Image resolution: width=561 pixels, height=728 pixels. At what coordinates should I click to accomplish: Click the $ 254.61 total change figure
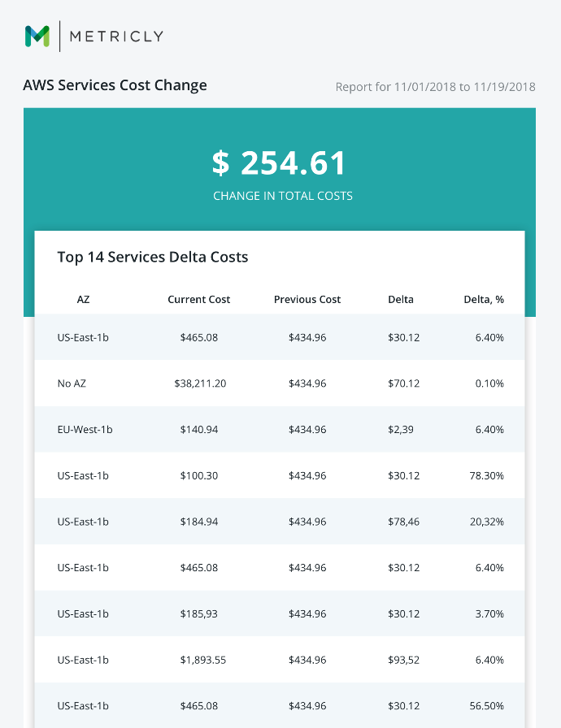coord(279,163)
